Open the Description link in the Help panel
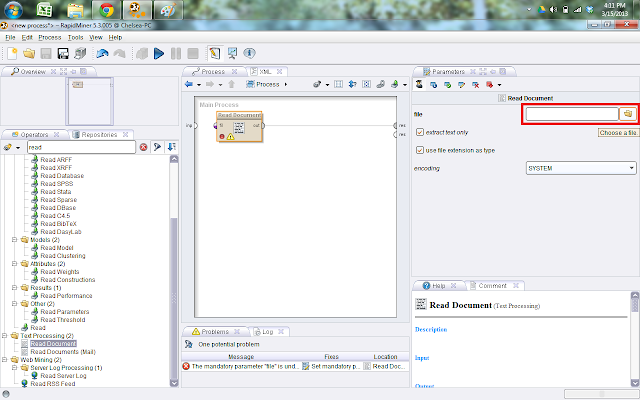640x400 pixels. coord(431,329)
